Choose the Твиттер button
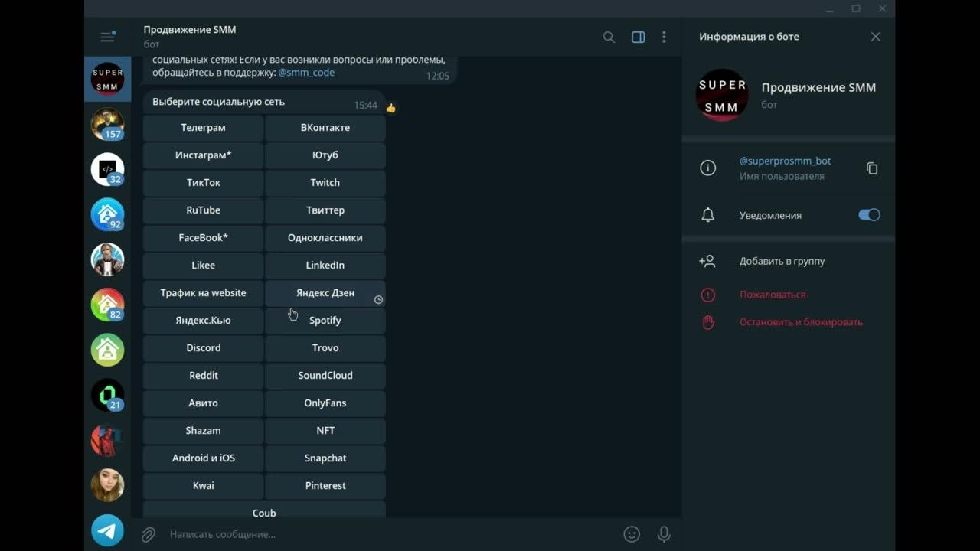980x551 pixels. 325,210
